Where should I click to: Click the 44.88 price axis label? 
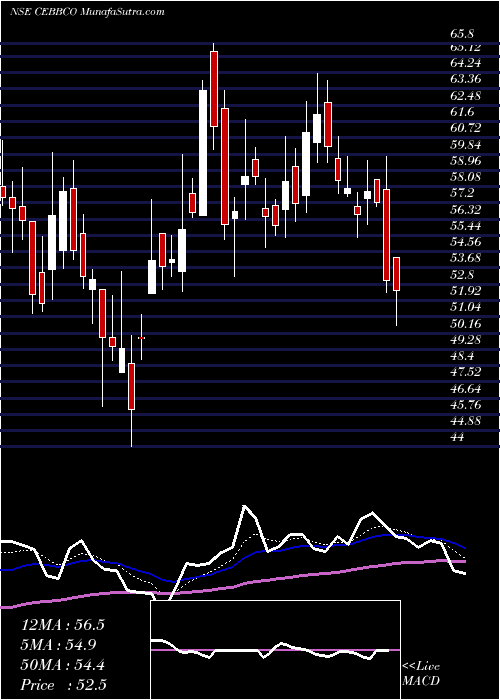[466, 421]
